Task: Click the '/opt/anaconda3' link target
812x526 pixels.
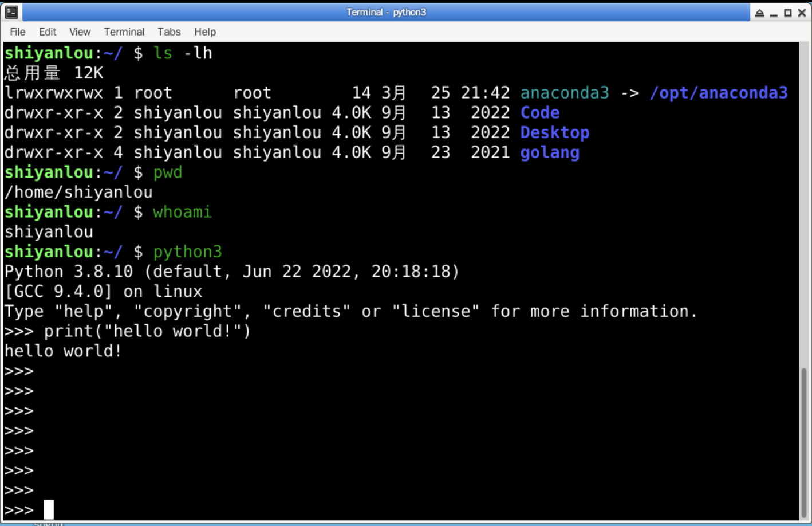Action: (719, 93)
